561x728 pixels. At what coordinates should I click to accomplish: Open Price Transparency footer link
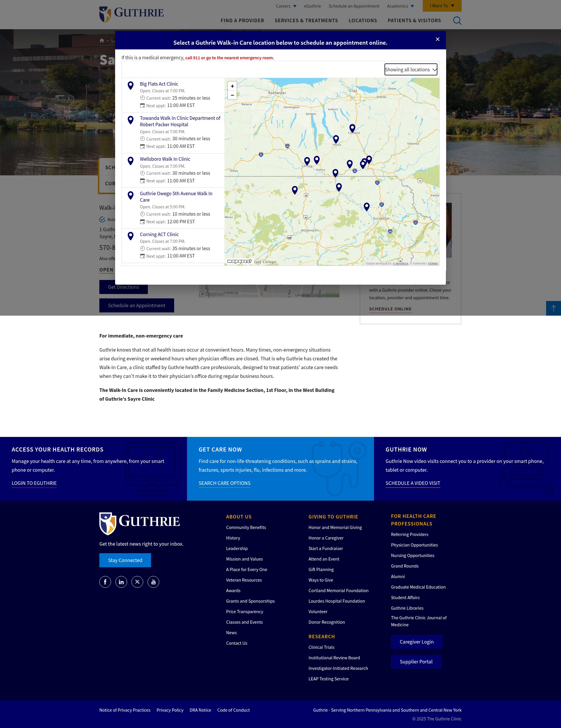coord(244,612)
